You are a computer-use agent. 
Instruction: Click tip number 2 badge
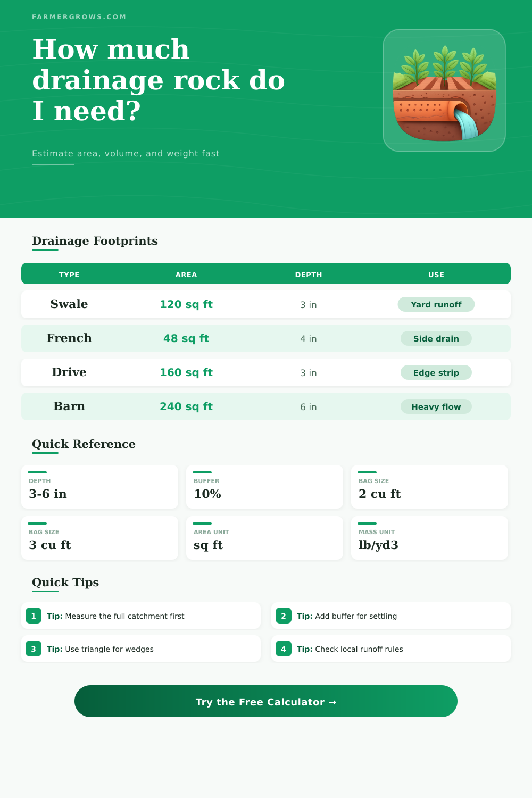pos(284,616)
